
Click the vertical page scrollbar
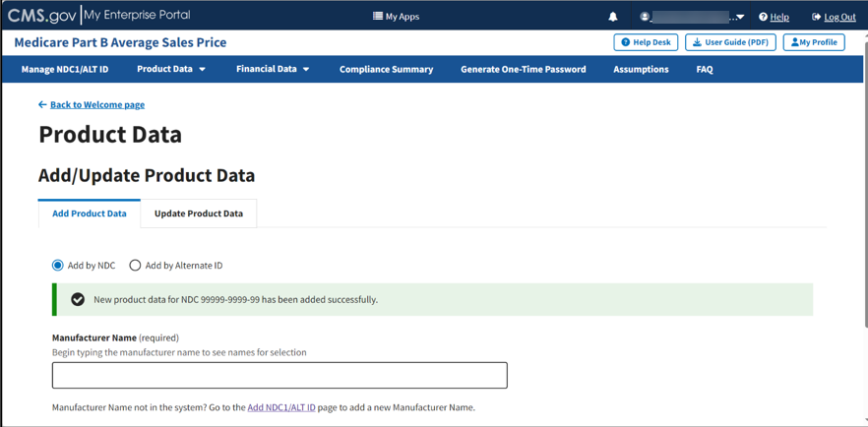pos(864,197)
